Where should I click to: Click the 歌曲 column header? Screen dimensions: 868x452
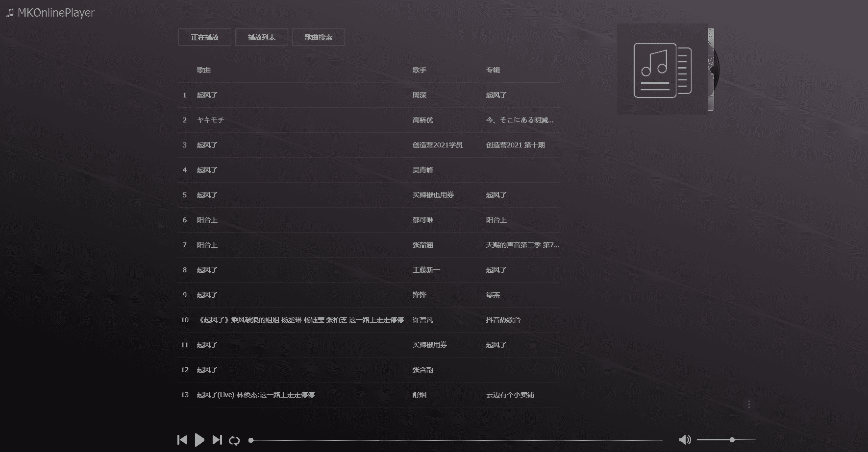tap(204, 70)
